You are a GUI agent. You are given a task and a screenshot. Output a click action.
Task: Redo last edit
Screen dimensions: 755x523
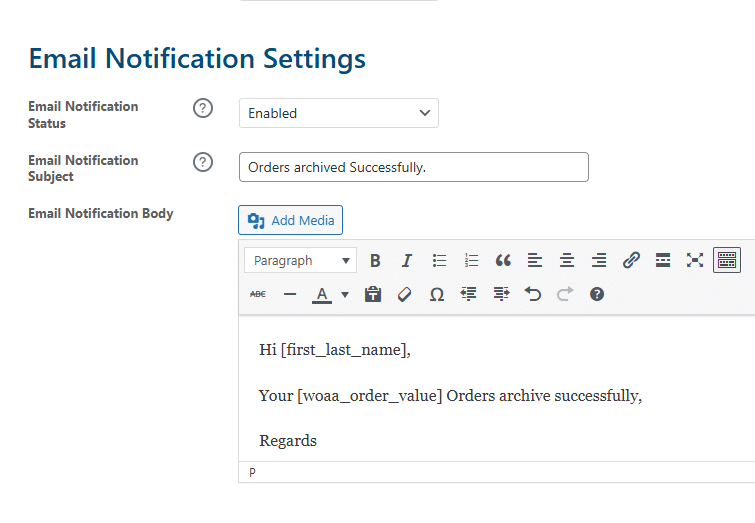[565, 294]
